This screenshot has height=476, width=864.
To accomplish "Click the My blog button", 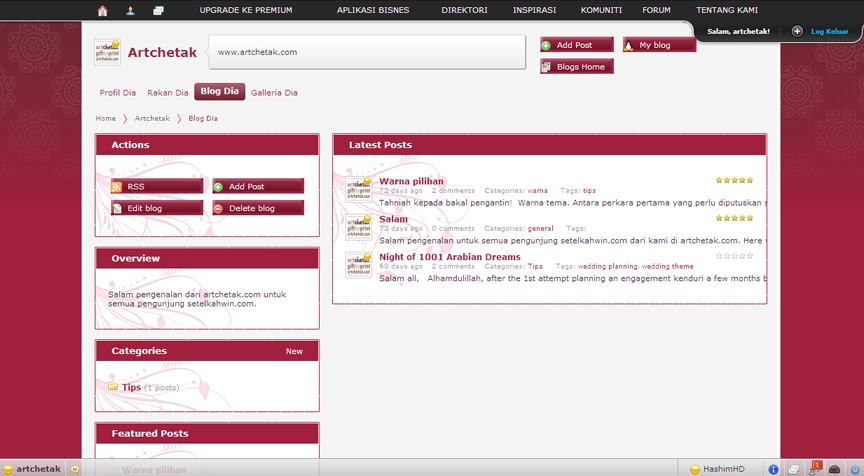I will point(659,45).
